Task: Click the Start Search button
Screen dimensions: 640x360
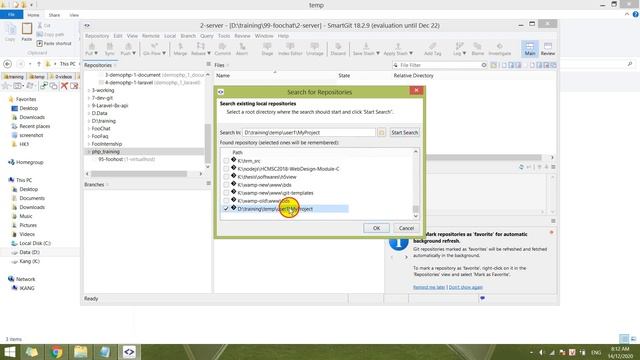Action: [404, 133]
